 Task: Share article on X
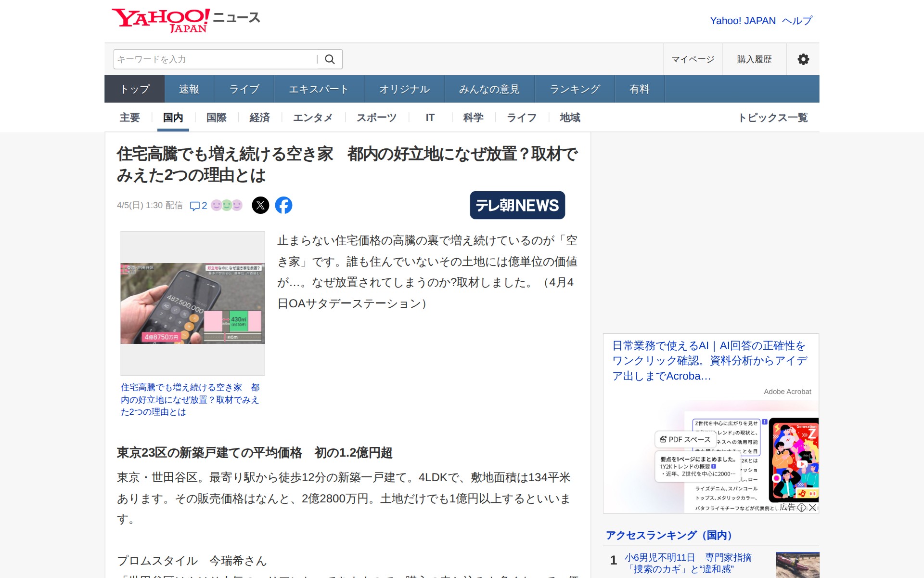pyautogui.click(x=260, y=205)
